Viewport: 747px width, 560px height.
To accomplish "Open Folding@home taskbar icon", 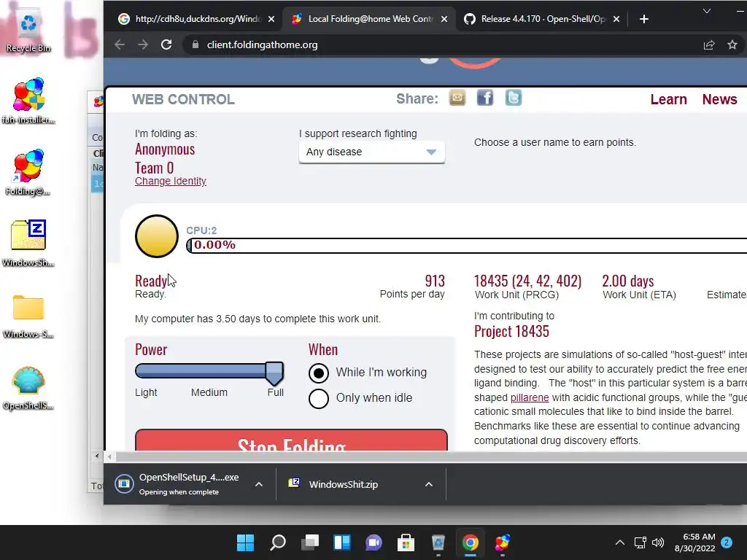I will point(502,542).
